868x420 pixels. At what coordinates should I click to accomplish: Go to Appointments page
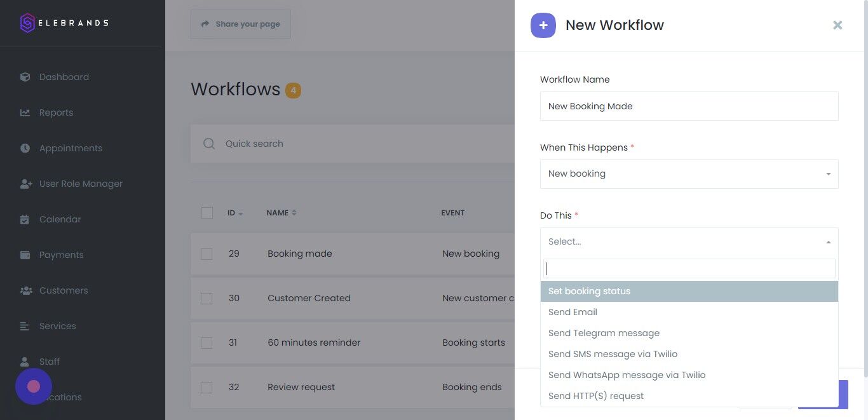(x=71, y=148)
